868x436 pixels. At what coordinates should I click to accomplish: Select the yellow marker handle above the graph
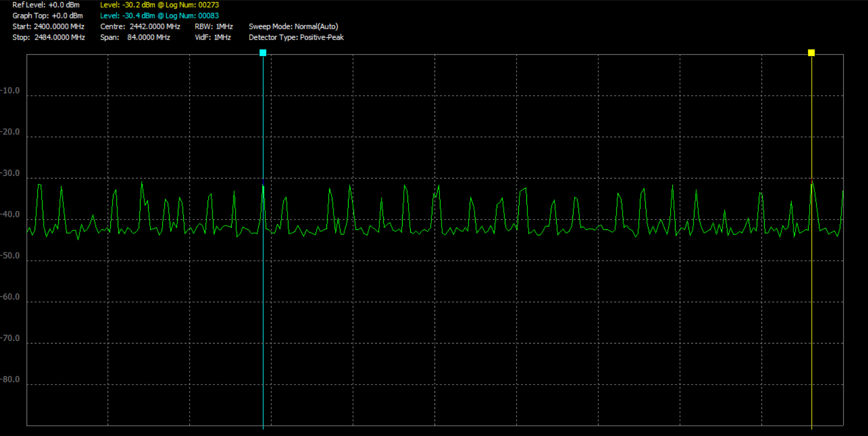(x=811, y=52)
